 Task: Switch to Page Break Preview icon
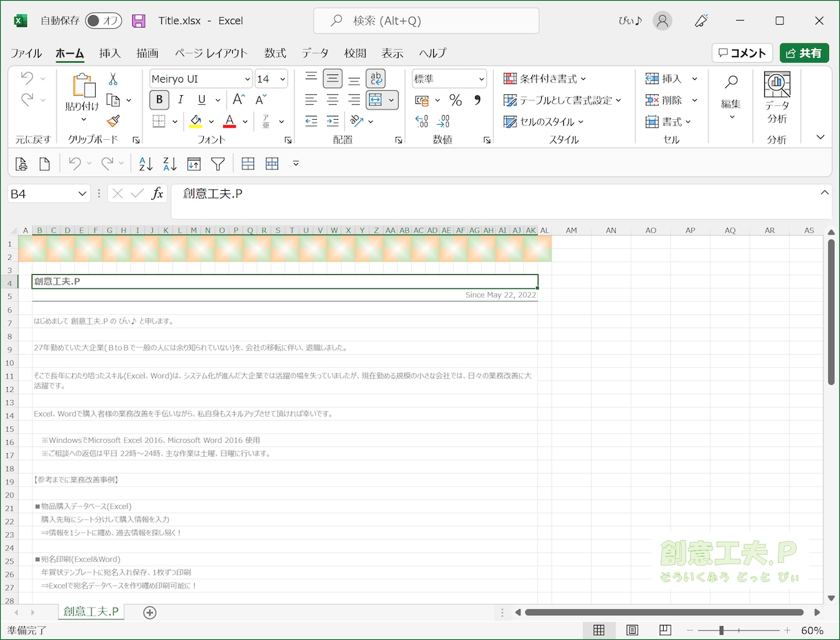click(664, 630)
